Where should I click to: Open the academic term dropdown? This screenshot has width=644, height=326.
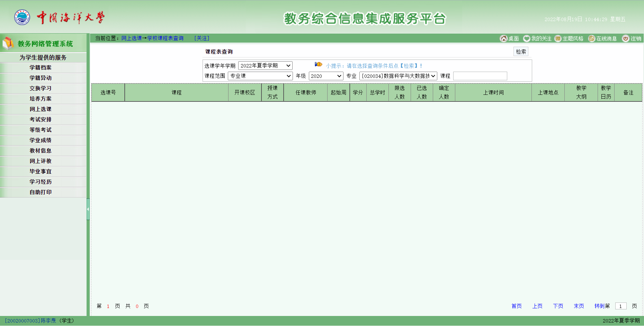265,66
